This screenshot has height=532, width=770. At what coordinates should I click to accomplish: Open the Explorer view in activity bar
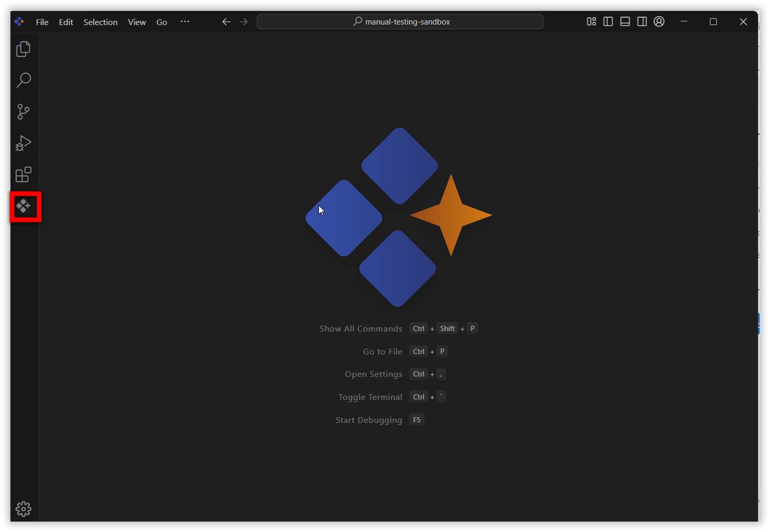tap(23, 49)
